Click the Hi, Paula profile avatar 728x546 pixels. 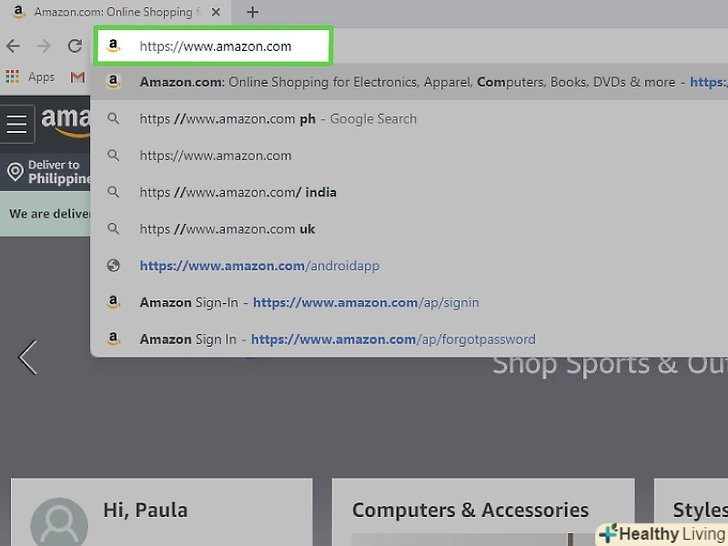[59, 522]
